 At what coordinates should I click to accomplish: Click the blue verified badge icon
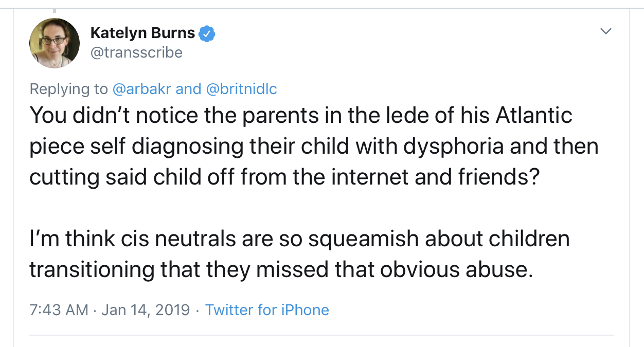pos(207,33)
